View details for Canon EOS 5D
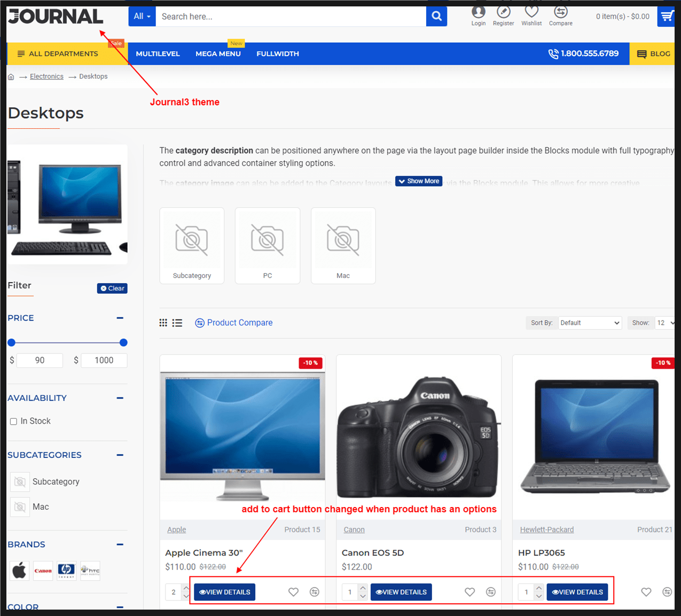 pyautogui.click(x=401, y=592)
